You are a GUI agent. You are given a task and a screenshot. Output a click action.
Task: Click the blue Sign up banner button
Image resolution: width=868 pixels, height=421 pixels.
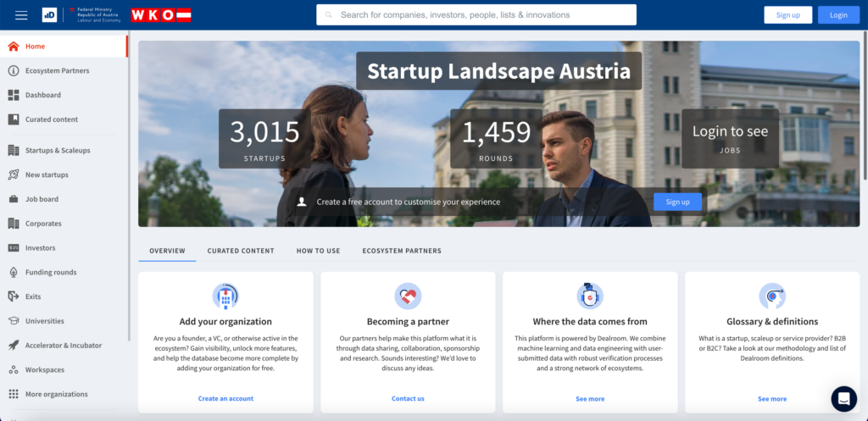[x=677, y=202]
